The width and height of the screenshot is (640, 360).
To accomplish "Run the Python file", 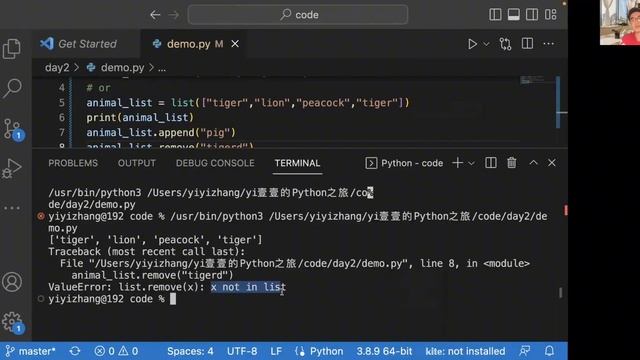I will [472, 44].
